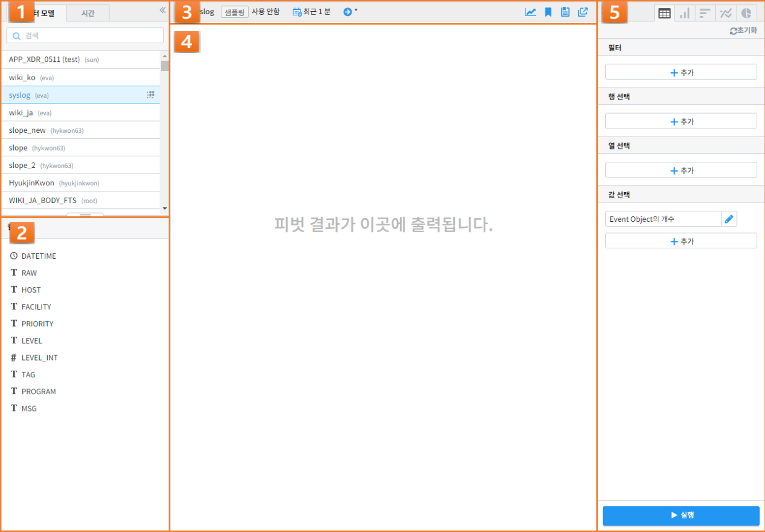The height and width of the screenshot is (532, 765).
Task: Click the LEVEL_INT numeric field
Action: pyautogui.click(x=34, y=357)
